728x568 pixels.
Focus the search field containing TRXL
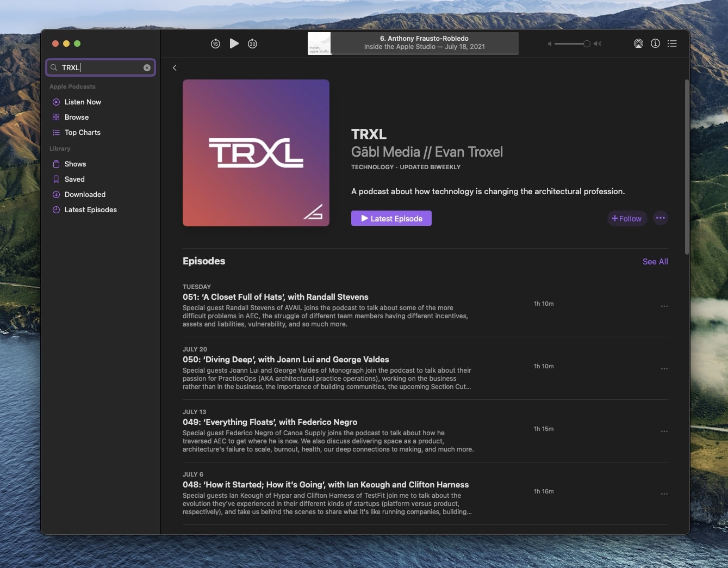tap(101, 67)
